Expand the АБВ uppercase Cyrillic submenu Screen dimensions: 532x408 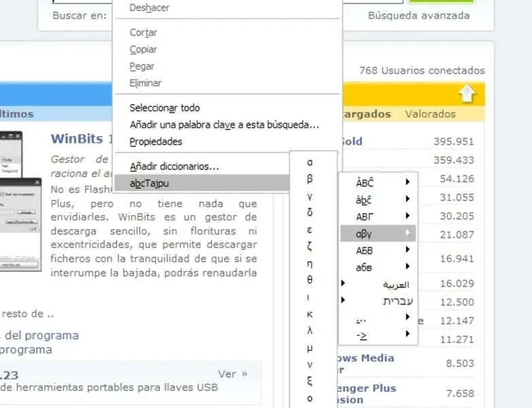[378, 250]
